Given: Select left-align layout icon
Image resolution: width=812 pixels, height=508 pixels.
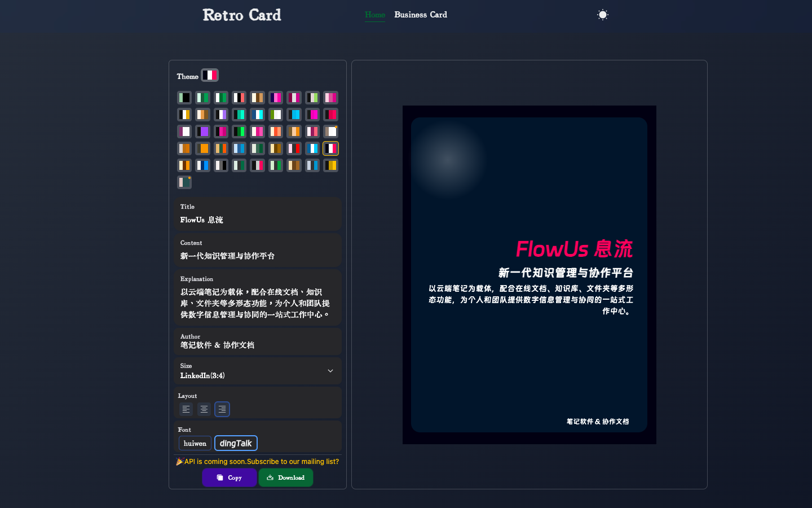Looking at the screenshot, I should click(186, 409).
